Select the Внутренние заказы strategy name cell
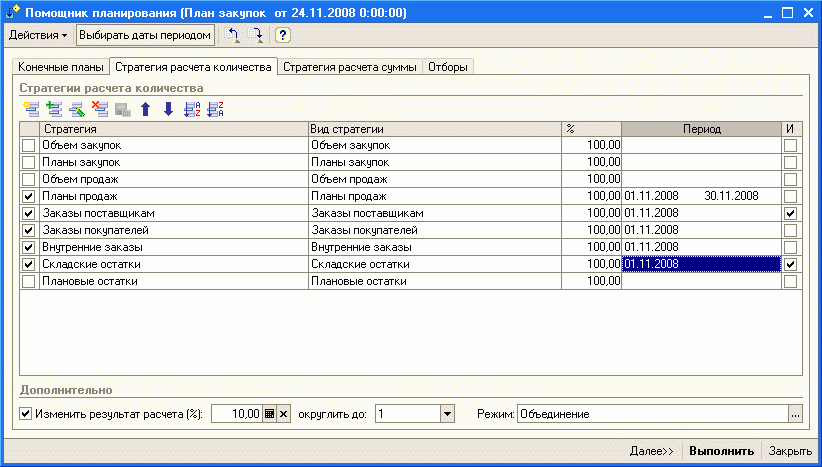This screenshot has height=467, width=822. 174,247
